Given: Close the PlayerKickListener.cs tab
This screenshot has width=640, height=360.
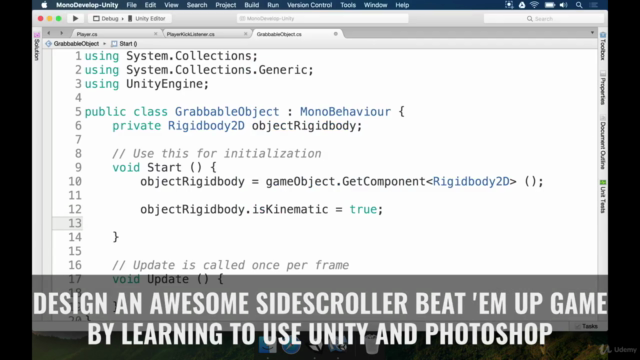Looking at the screenshot, I should point(245,34).
